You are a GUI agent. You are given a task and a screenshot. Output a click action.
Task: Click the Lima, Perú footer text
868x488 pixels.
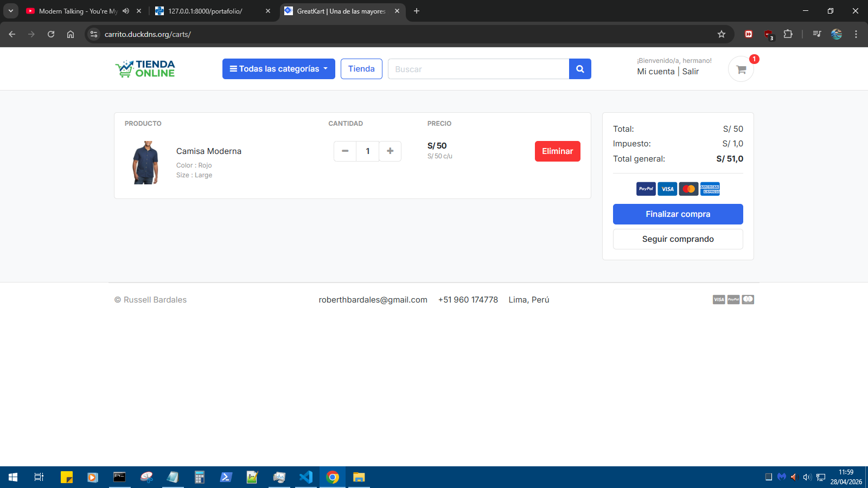pos(529,300)
